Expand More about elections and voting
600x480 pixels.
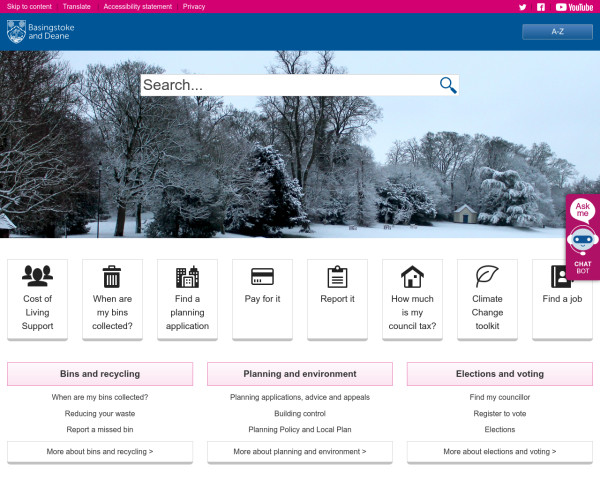point(499,452)
